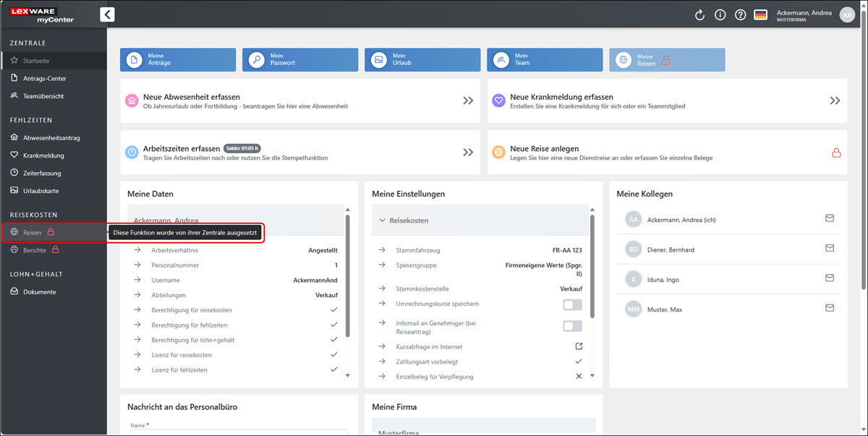Send mail to Diener, Bernhard
This screenshot has width=868, height=436.
(830, 249)
